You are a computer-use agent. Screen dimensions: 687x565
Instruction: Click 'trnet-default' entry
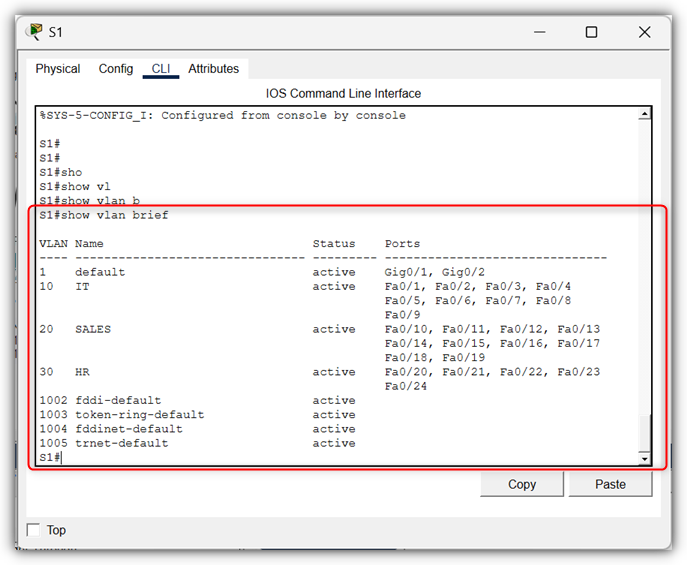point(121,443)
